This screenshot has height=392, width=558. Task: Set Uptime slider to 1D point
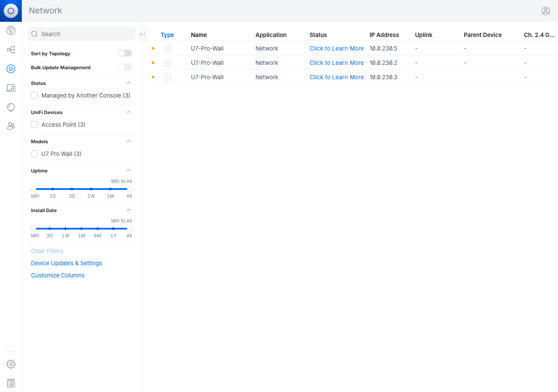click(x=53, y=189)
